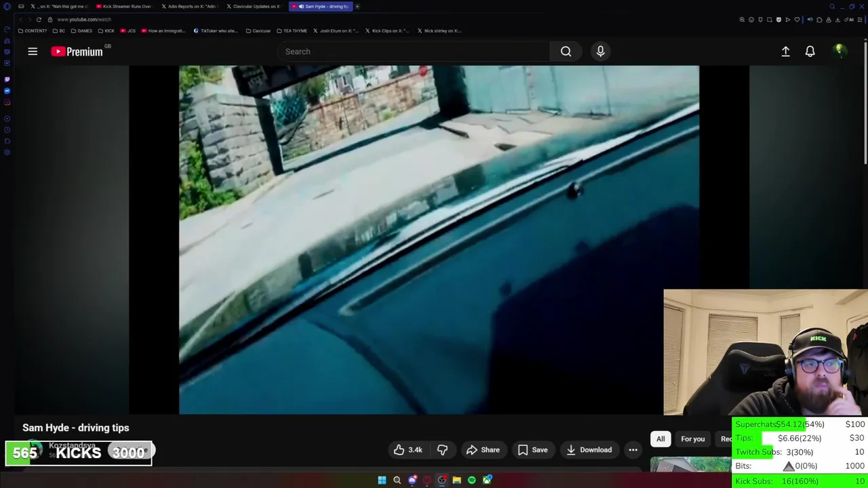This screenshot has width=868, height=488.
Task: Open the KICK bookmarks folder
Action: tap(106, 30)
